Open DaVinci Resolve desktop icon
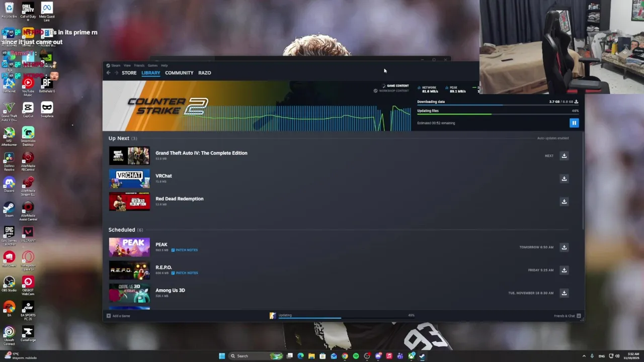 tap(9, 161)
